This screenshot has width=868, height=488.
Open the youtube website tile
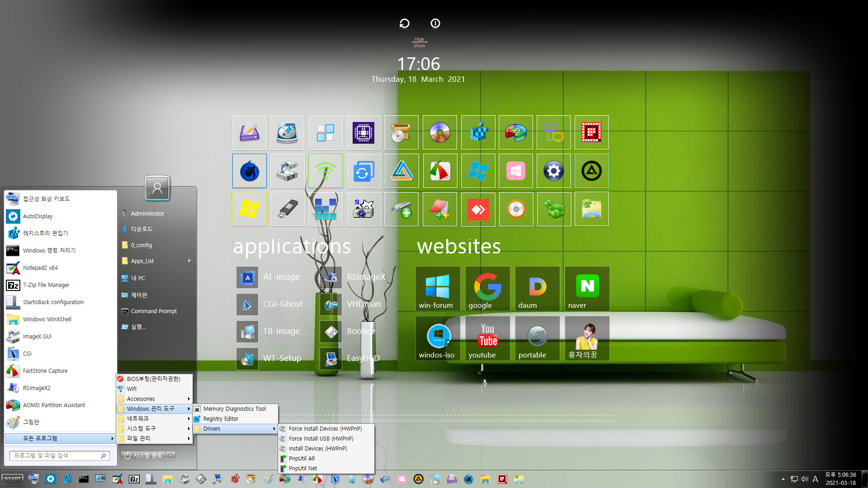(x=487, y=338)
